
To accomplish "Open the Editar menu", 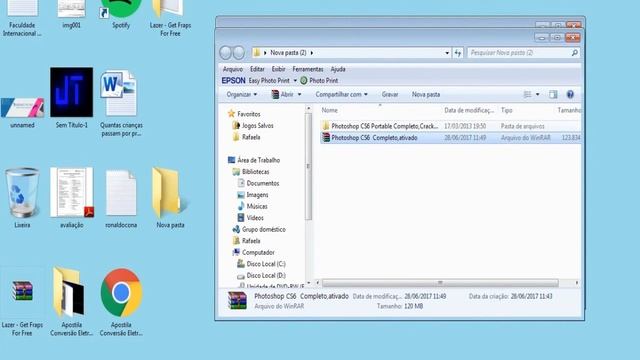I will 257,69.
